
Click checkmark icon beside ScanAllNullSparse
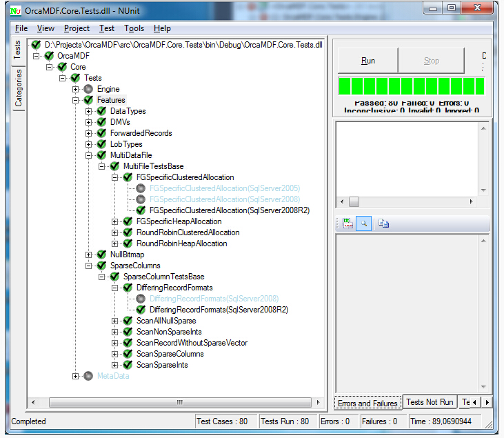click(128, 321)
